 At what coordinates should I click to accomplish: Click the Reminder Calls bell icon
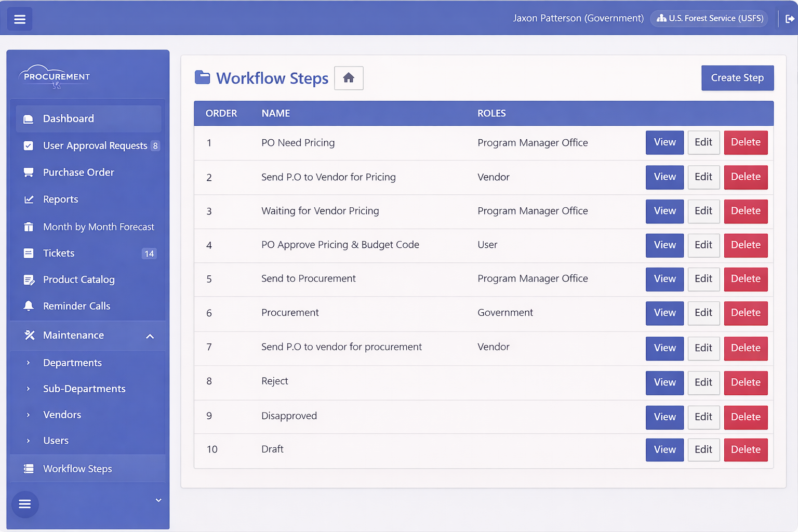[29, 306]
